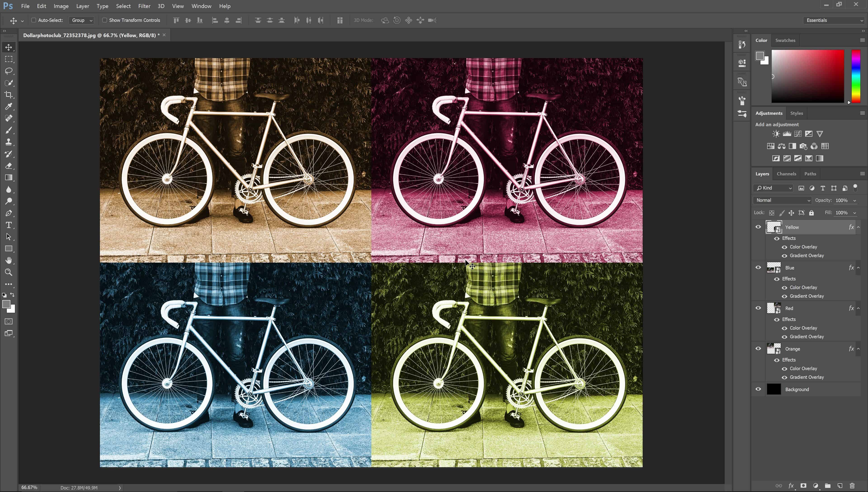
Task: Enable the Auto-Select checkbox
Action: 34,20
